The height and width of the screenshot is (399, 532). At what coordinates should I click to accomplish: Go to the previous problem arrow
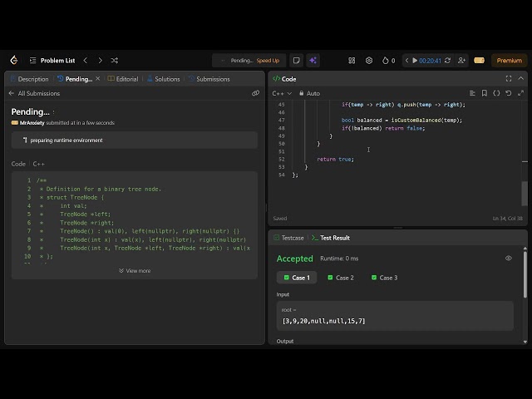(86, 61)
